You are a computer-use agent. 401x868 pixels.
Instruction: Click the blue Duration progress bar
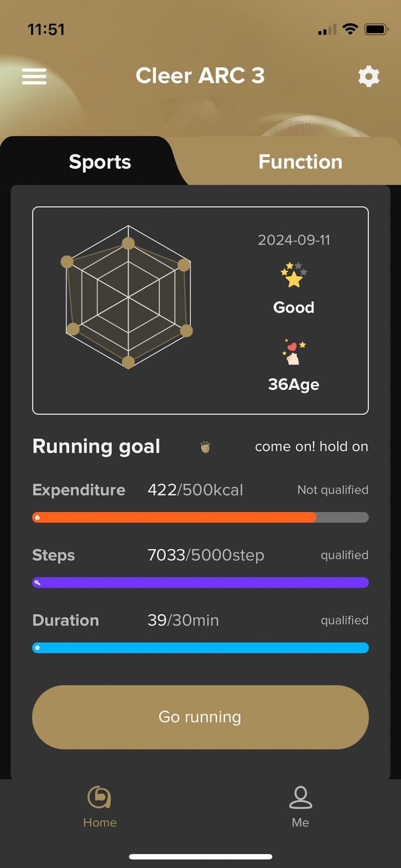pyautogui.click(x=200, y=648)
